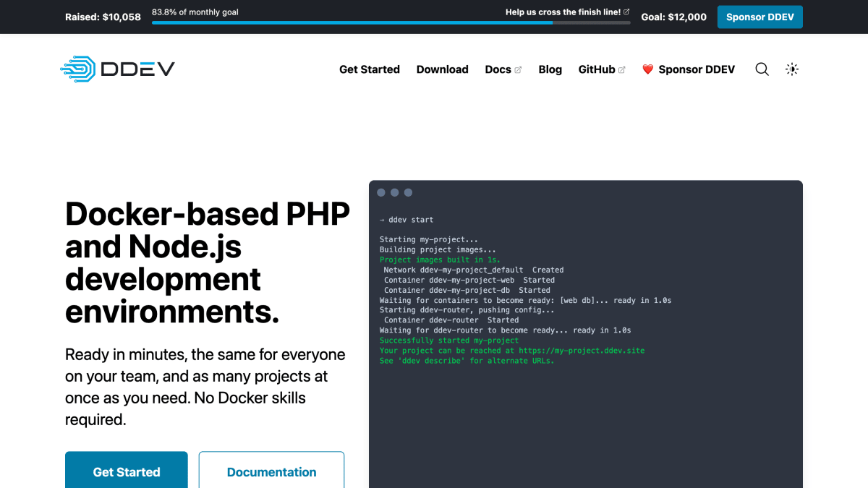
Task: Open the Download nav item
Action: (x=443, y=69)
